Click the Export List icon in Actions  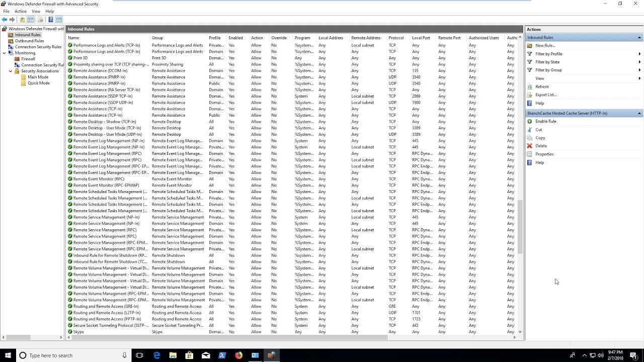click(x=529, y=95)
